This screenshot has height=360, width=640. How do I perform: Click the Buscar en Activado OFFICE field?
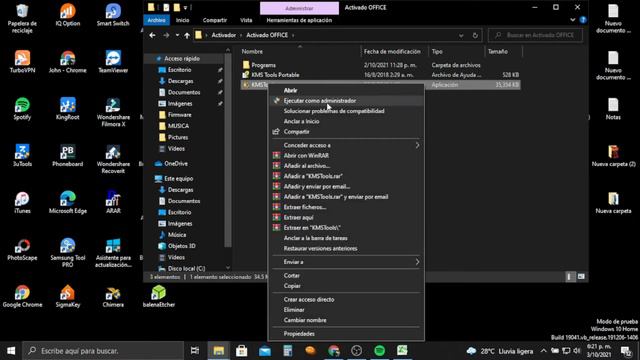pos(535,36)
